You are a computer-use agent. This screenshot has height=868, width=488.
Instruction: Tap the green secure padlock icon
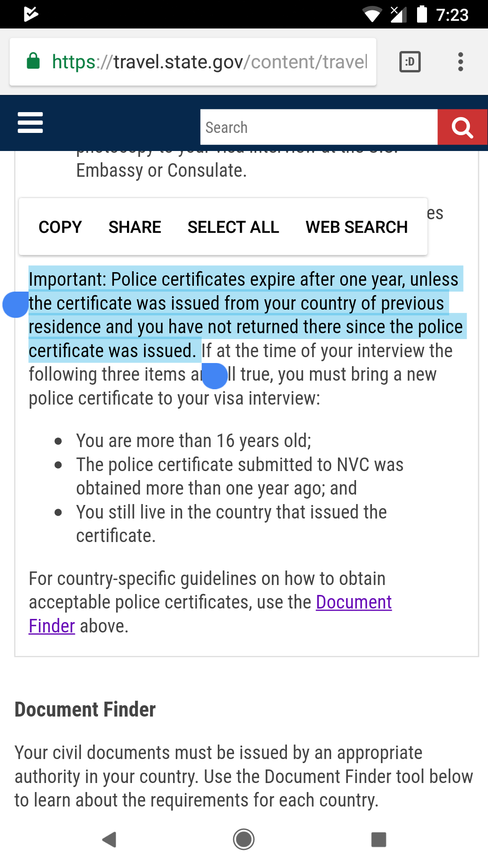(33, 61)
